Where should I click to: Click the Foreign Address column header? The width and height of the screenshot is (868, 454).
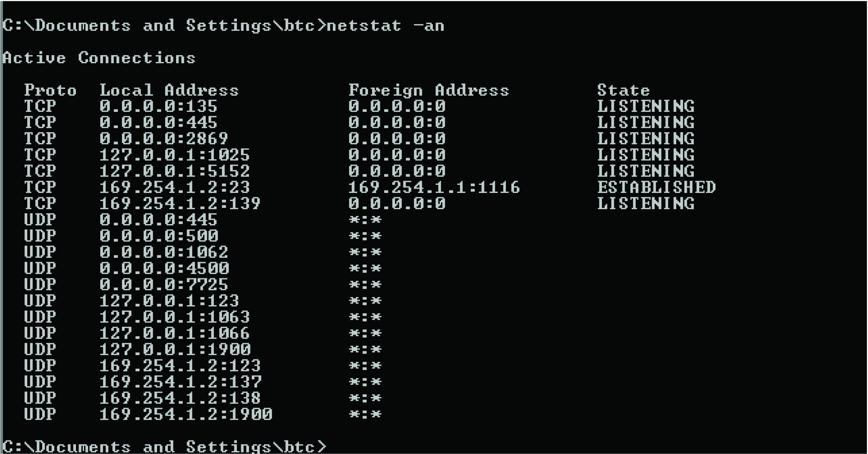429,90
